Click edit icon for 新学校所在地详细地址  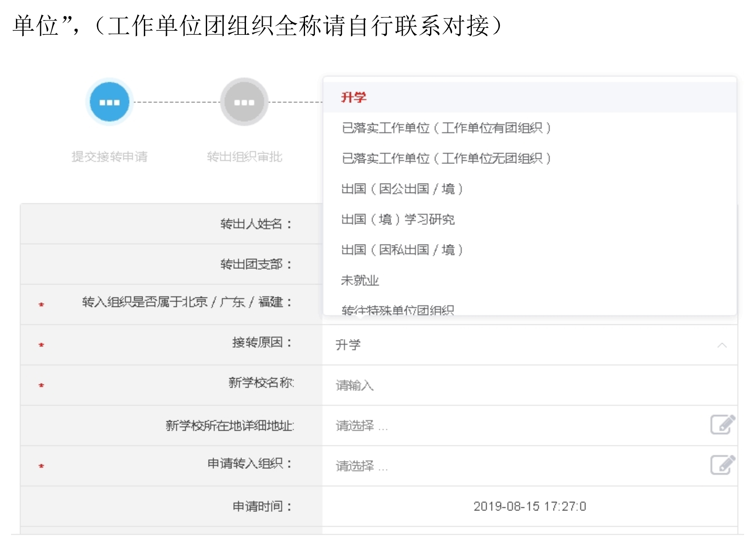(x=722, y=424)
